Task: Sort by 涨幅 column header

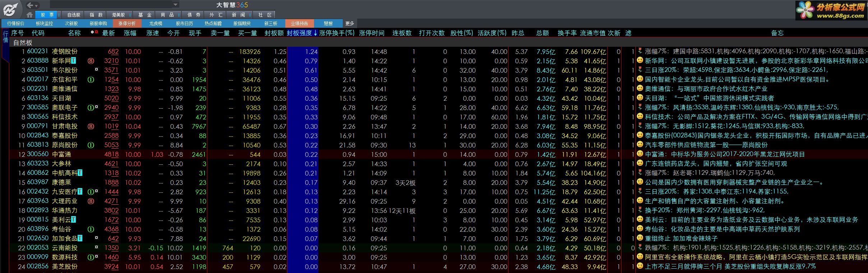Action: coord(130,33)
